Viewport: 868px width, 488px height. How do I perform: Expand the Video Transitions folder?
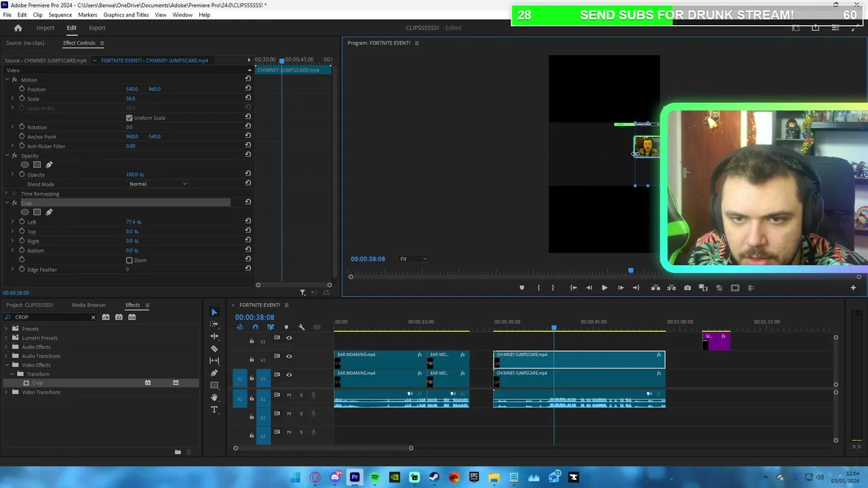click(7, 392)
